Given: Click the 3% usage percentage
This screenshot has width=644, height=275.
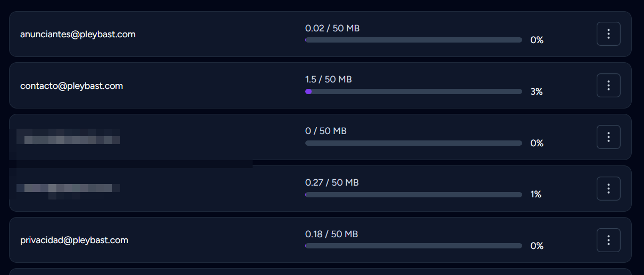Looking at the screenshot, I should (x=536, y=91).
